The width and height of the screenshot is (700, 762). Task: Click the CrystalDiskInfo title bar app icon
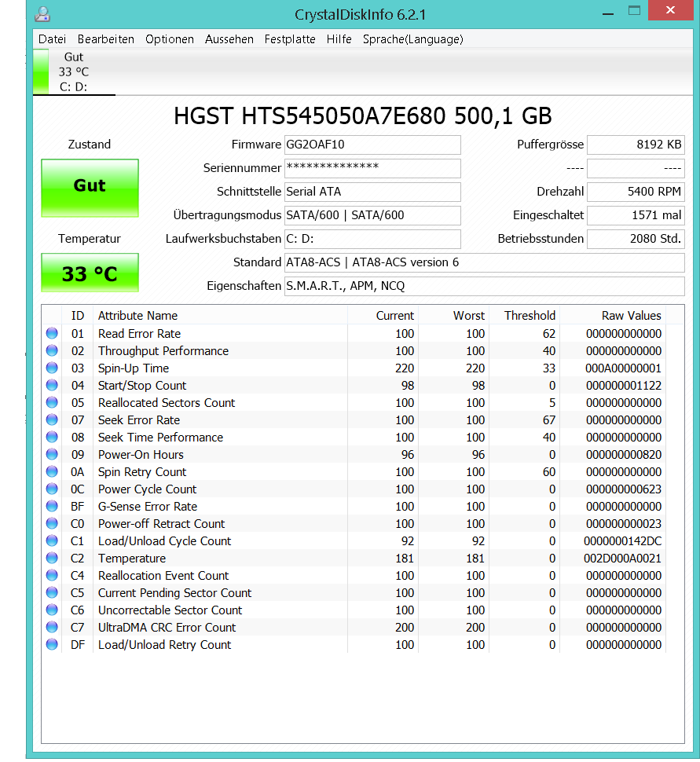click(42, 14)
